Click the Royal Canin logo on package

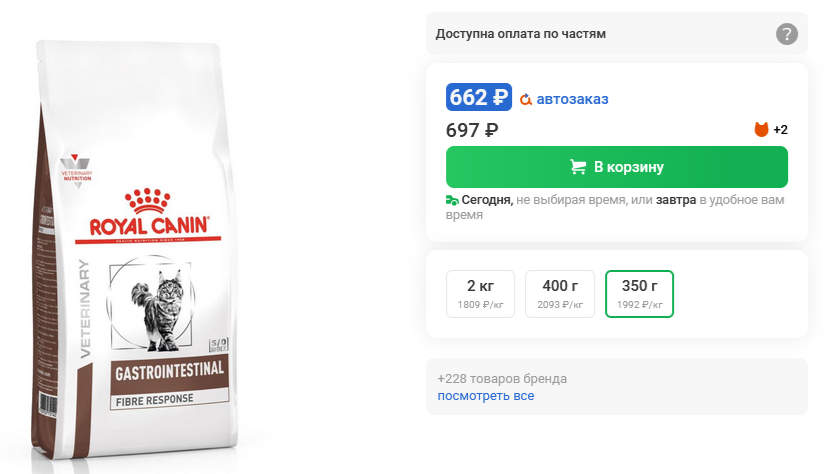point(148,215)
